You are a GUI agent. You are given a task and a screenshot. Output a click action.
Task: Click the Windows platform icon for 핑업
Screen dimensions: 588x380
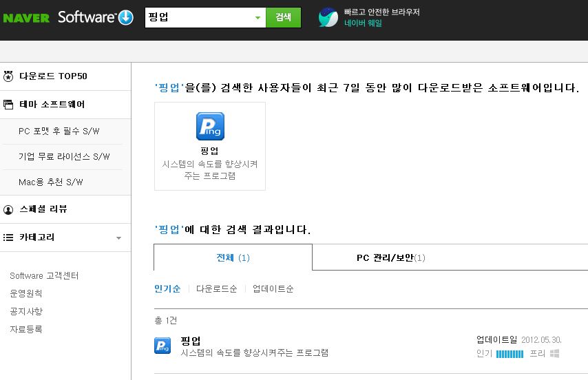click(x=555, y=353)
